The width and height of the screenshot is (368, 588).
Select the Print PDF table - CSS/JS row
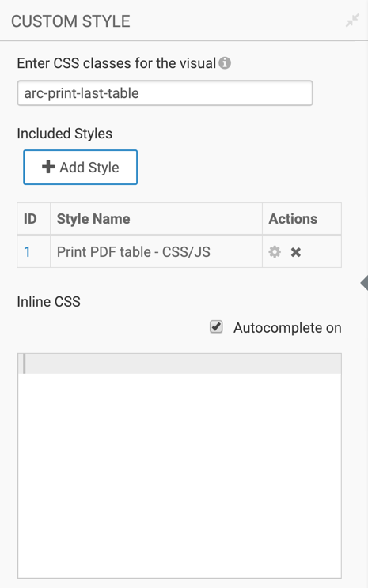pyautogui.click(x=179, y=251)
